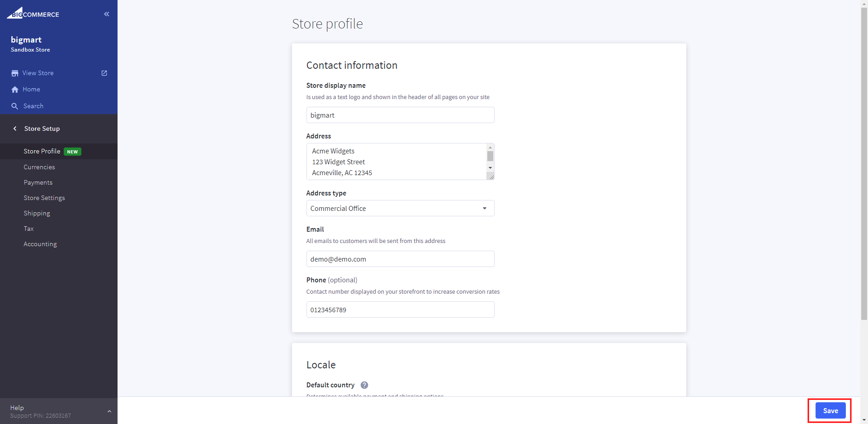Image resolution: width=868 pixels, height=424 pixels.
Task: Expand the Help support panel
Action: click(109, 411)
